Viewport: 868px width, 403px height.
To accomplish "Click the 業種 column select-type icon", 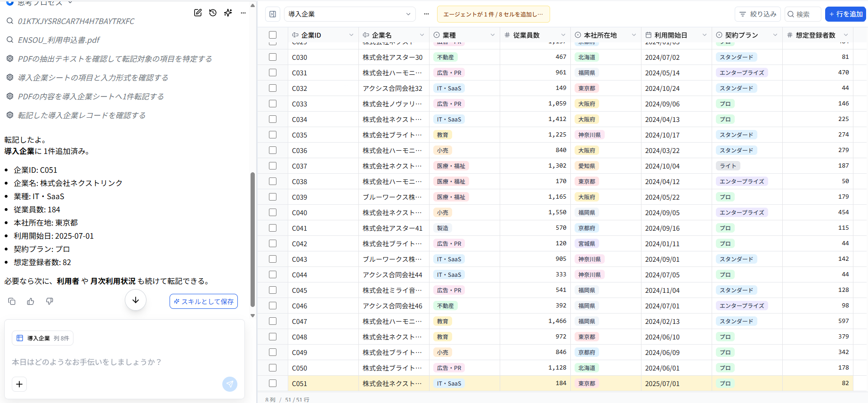I will pyautogui.click(x=437, y=35).
